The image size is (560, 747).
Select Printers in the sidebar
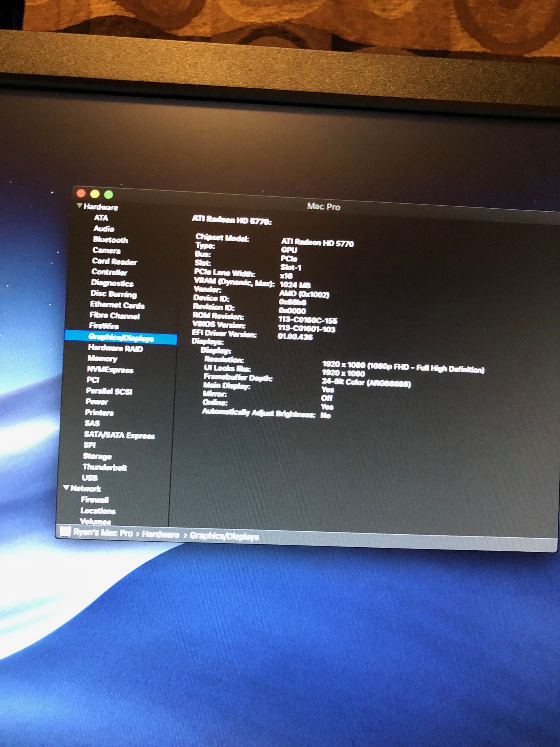[99, 413]
